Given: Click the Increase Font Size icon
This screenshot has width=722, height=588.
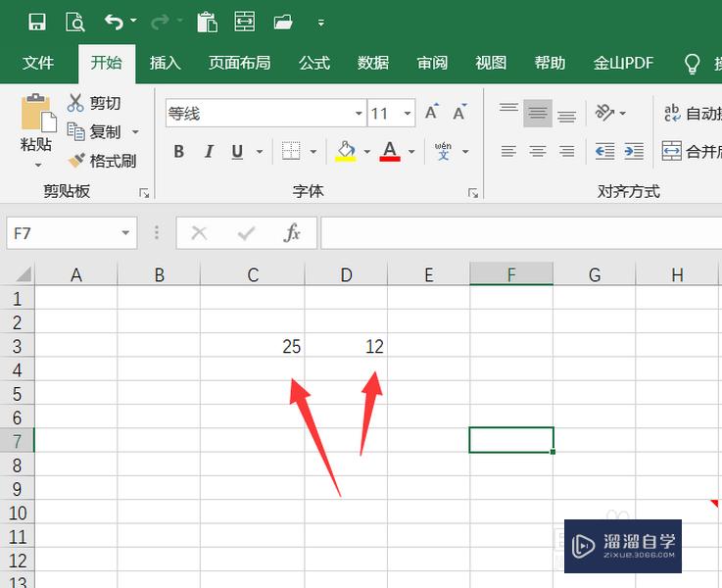Looking at the screenshot, I should pyautogui.click(x=432, y=112).
